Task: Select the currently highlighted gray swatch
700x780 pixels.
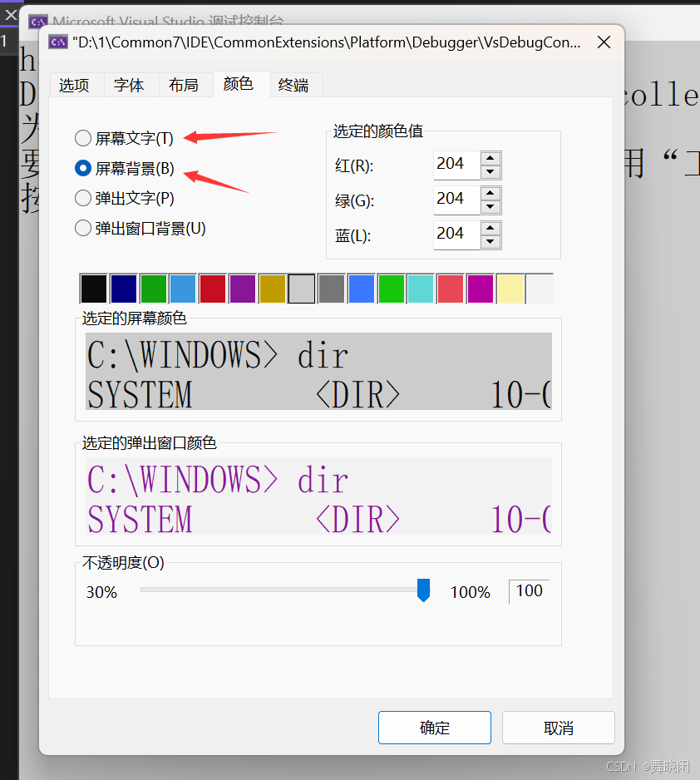Action: (x=301, y=288)
